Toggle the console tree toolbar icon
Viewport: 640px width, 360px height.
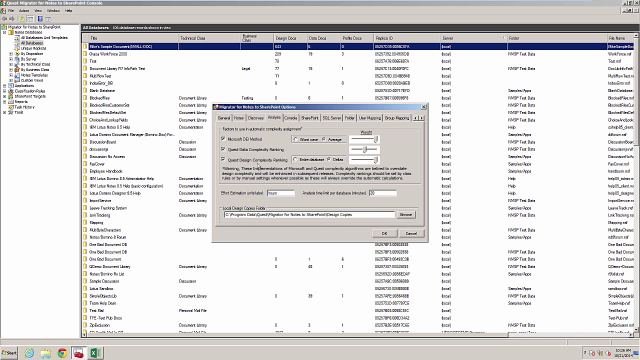point(30,19)
